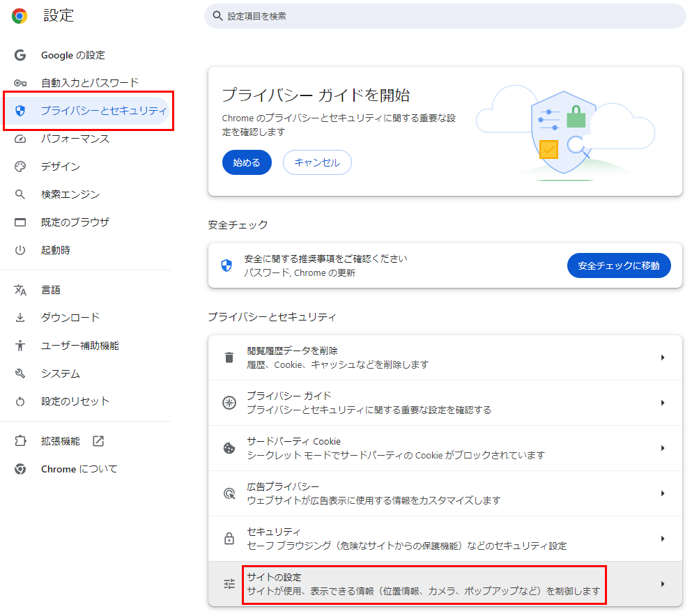The image size is (692, 616).
Task: Open 既定のブラウザ settings section
Action: [75, 222]
